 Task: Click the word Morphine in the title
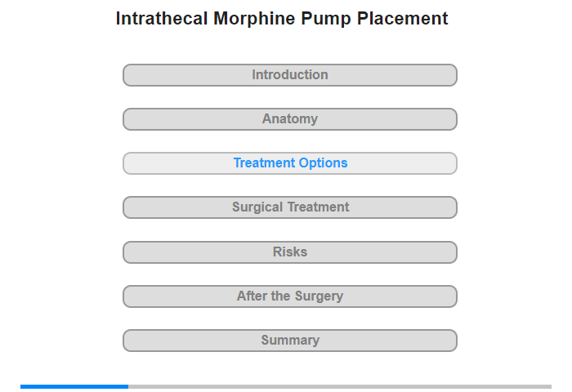pos(254,19)
